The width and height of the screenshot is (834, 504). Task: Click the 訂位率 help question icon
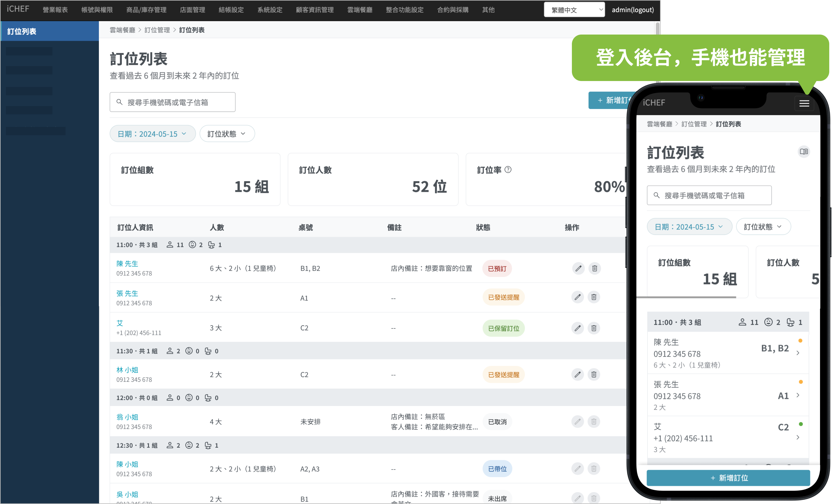[x=508, y=169]
